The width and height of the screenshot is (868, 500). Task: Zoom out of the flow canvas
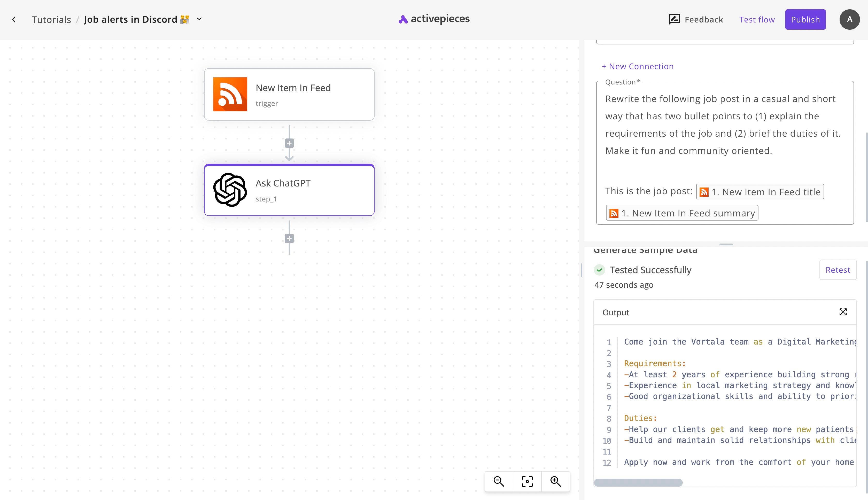coord(499,481)
